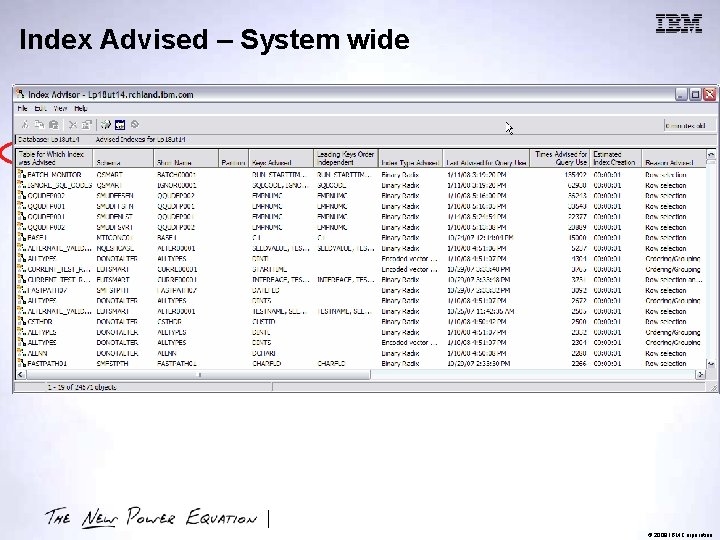Select the IGNORE_SQL_CODES table name
This screenshot has height=540, width=720.
click(x=60, y=185)
